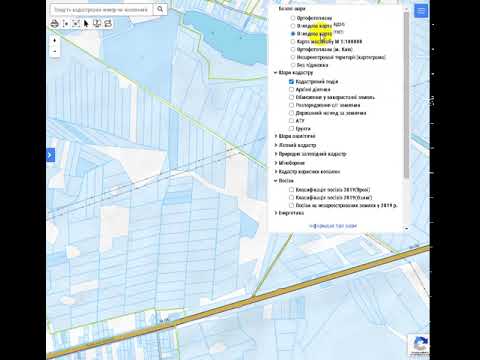The width and height of the screenshot is (480, 360).
Task: Click the magnifier search button
Action: [160, 9]
